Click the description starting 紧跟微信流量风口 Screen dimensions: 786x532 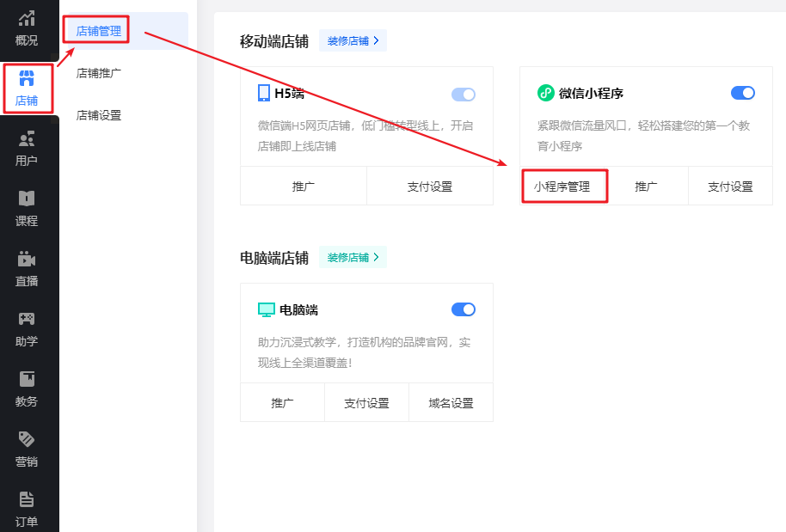coord(643,136)
